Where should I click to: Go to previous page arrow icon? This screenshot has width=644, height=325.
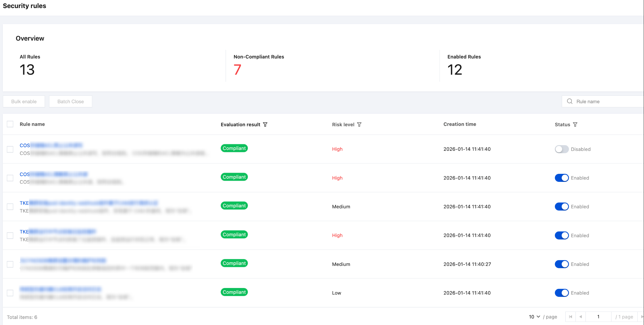(581, 317)
